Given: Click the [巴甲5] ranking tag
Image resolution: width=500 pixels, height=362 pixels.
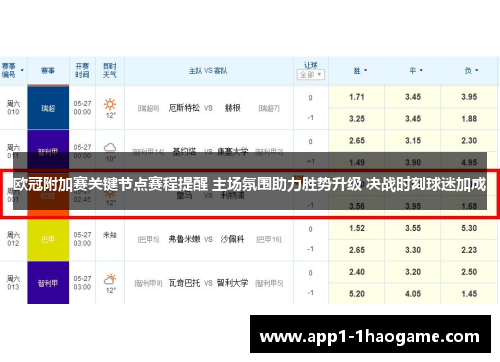Looking at the screenshot, I should [149, 239].
